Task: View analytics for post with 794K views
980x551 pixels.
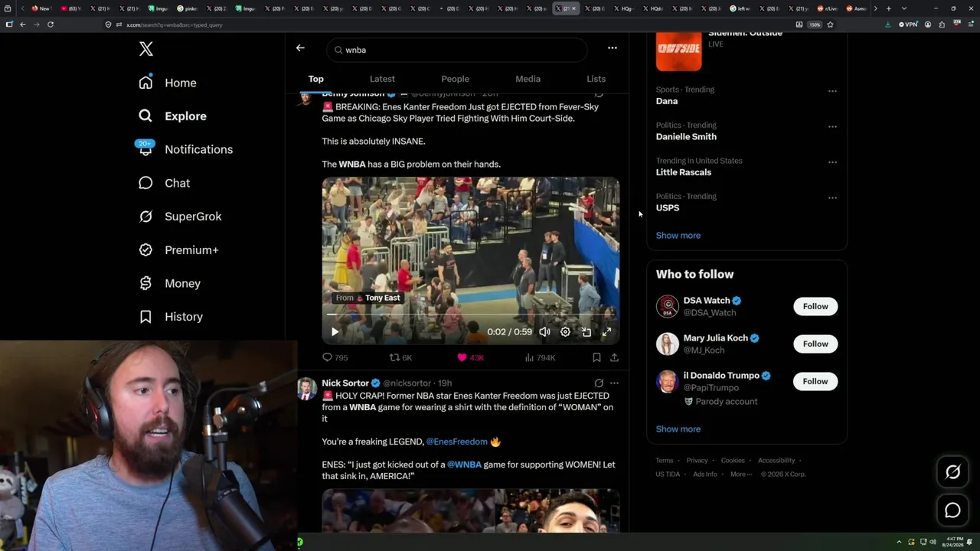Action: 540,357
